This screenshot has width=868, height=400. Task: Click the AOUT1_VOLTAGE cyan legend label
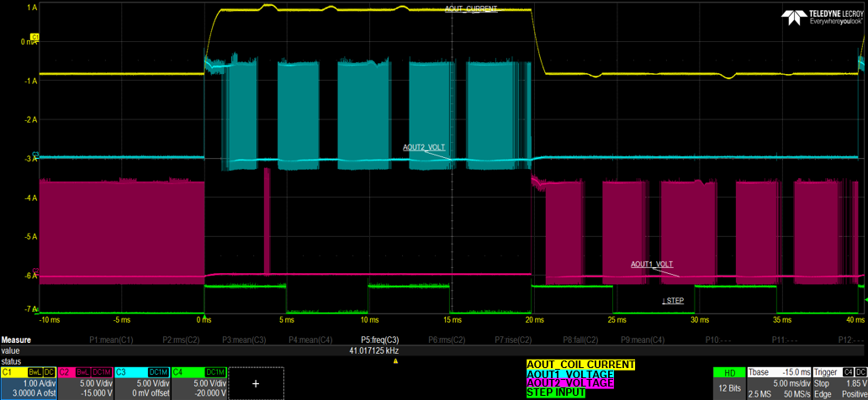[569, 375]
